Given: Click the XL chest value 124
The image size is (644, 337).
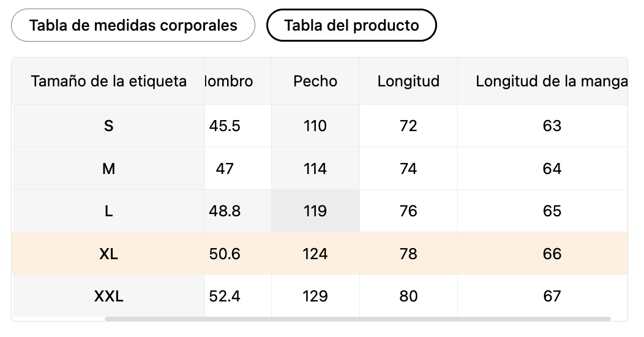Looking at the screenshot, I should (315, 254).
